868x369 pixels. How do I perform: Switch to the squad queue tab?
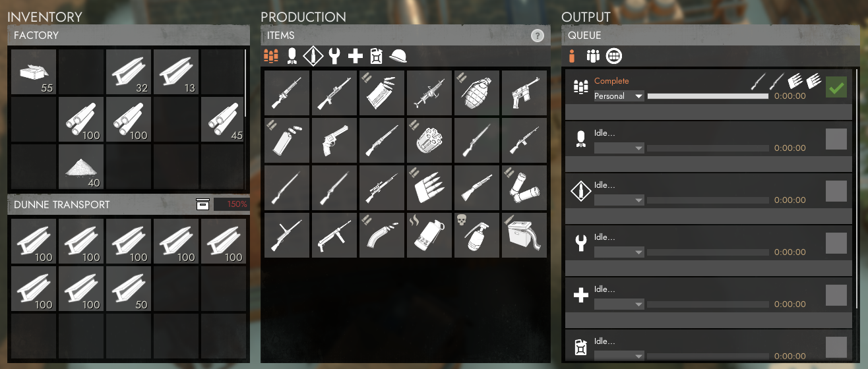(592, 56)
